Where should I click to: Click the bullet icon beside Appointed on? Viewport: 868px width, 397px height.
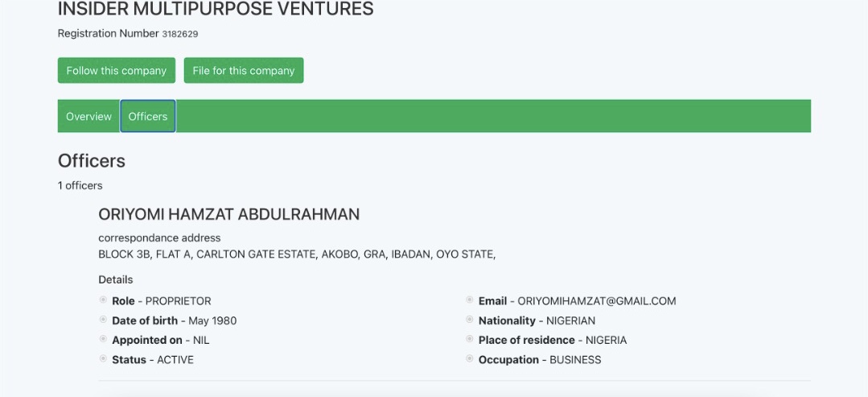click(103, 339)
